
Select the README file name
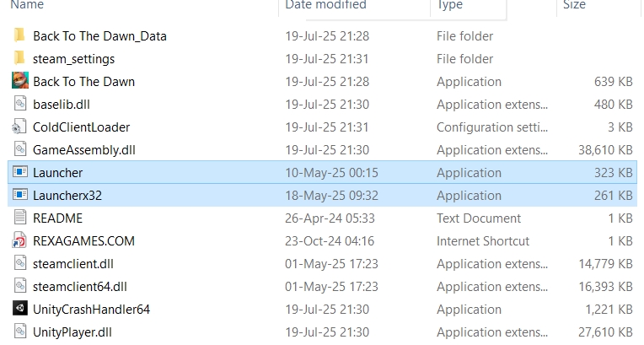tap(57, 218)
